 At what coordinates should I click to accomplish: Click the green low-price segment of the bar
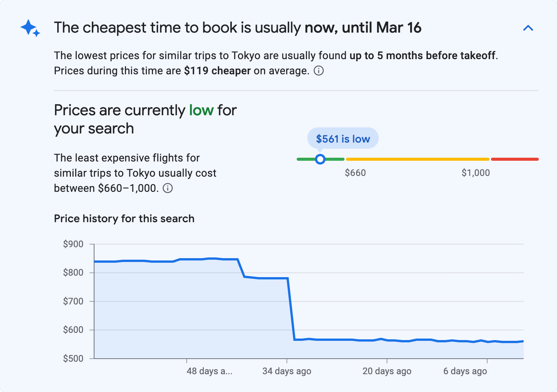coord(334,159)
